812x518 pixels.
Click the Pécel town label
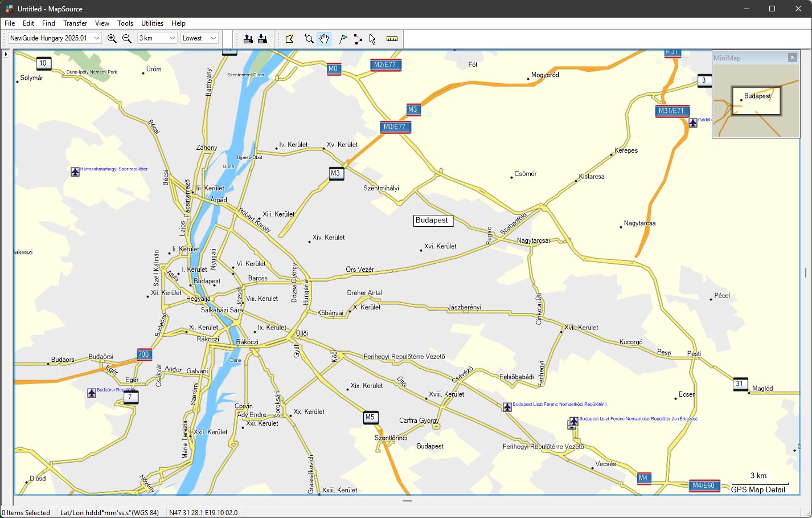pyautogui.click(x=722, y=296)
